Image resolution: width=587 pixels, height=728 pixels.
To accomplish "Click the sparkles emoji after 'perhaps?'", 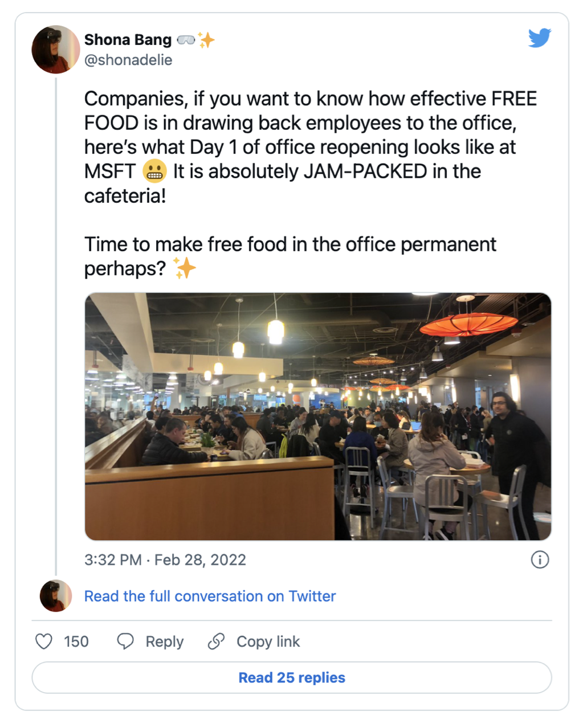I will [x=185, y=268].
